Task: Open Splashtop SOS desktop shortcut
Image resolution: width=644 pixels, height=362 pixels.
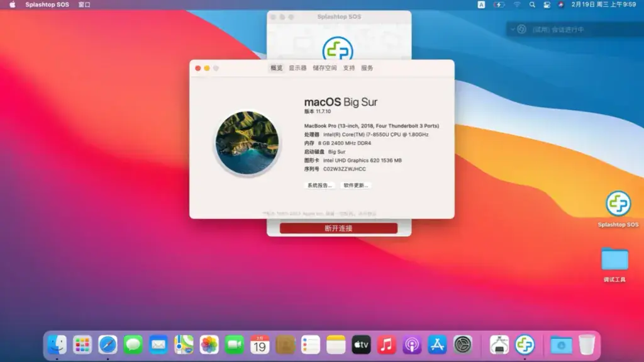Action: coord(618,209)
